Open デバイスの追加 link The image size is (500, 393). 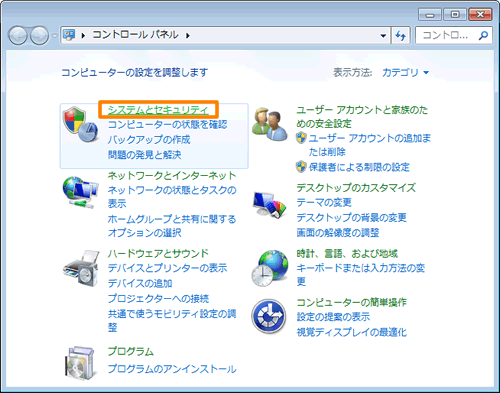click(x=140, y=283)
